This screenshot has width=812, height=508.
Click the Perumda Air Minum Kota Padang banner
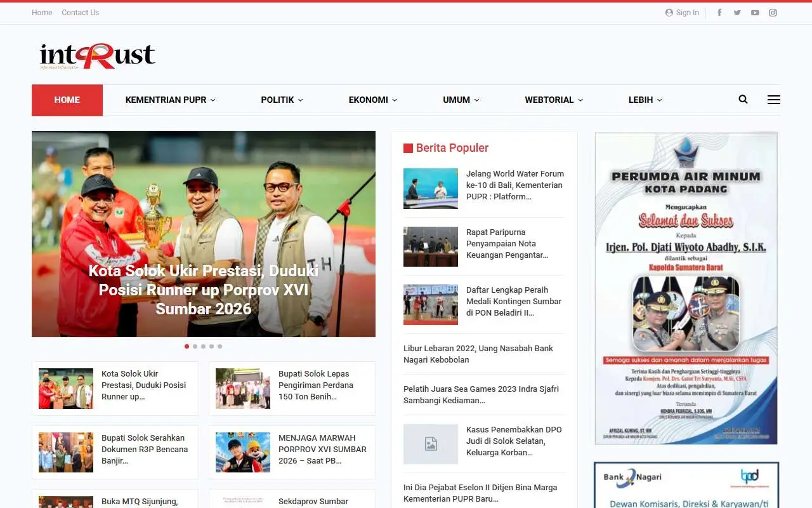click(x=686, y=288)
